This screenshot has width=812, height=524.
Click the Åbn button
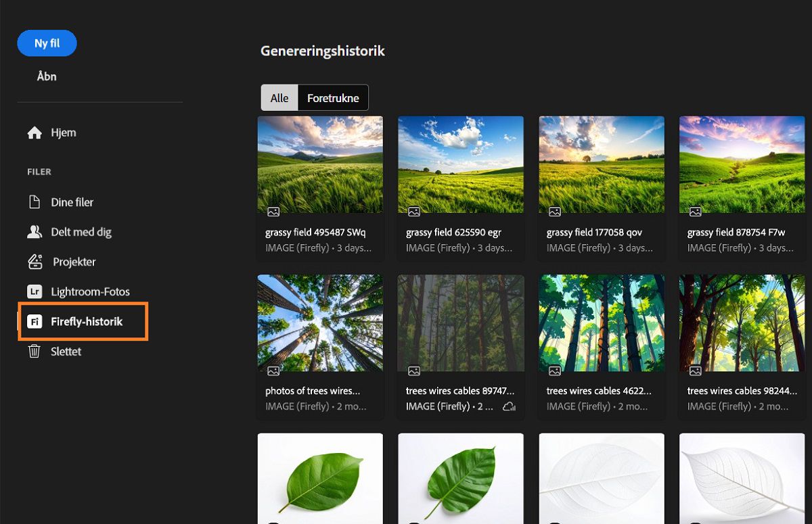click(47, 76)
